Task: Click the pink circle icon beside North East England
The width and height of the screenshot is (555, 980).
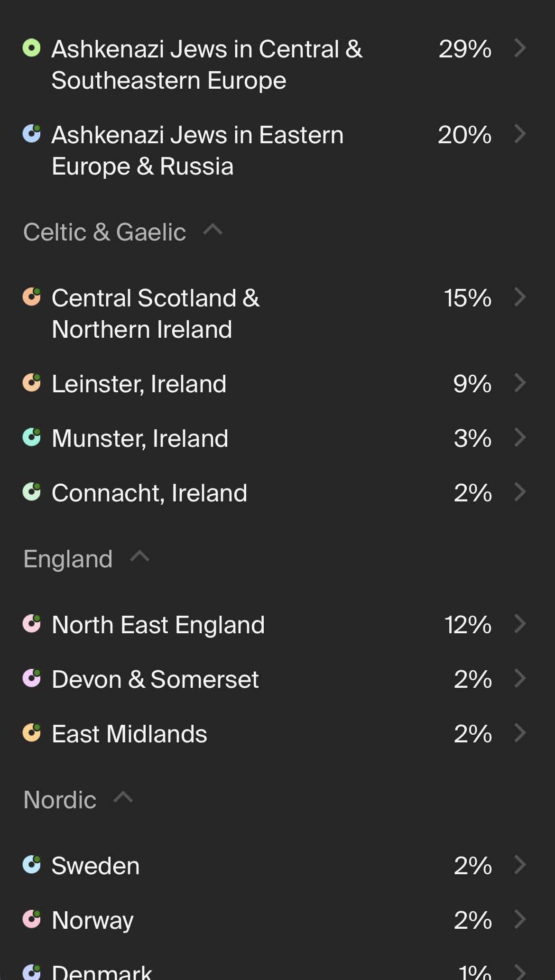Action: pos(32,624)
